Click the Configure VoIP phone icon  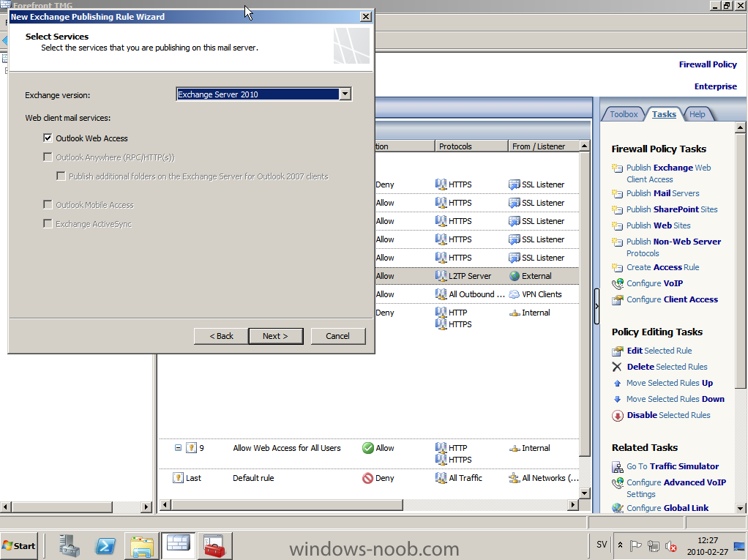[x=618, y=284]
